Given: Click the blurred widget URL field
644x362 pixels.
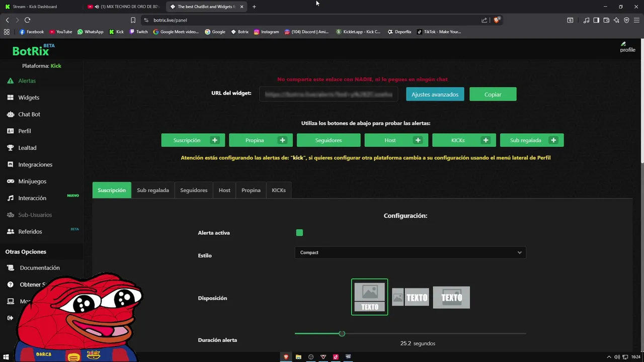Looking at the screenshot, I should (329, 94).
